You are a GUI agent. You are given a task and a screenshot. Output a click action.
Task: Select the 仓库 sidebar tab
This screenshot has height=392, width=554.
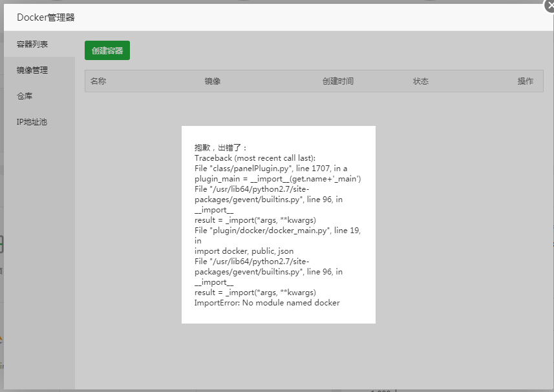(25, 96)
